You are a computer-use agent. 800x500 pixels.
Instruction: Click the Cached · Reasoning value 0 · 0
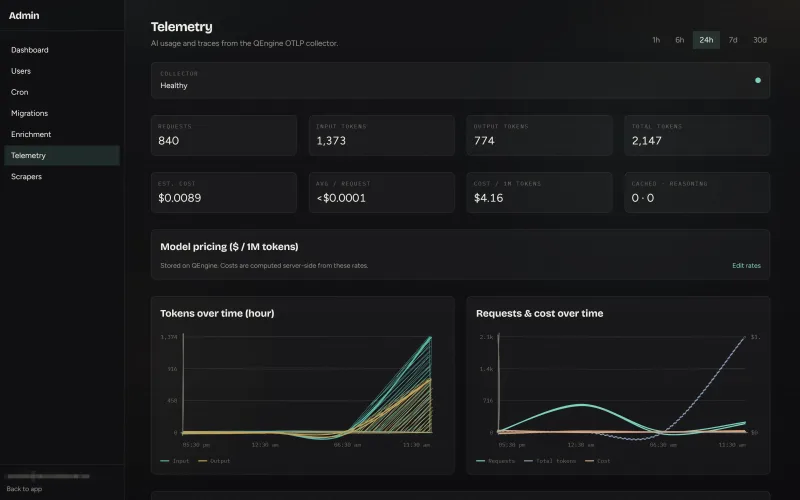point(642,198)
